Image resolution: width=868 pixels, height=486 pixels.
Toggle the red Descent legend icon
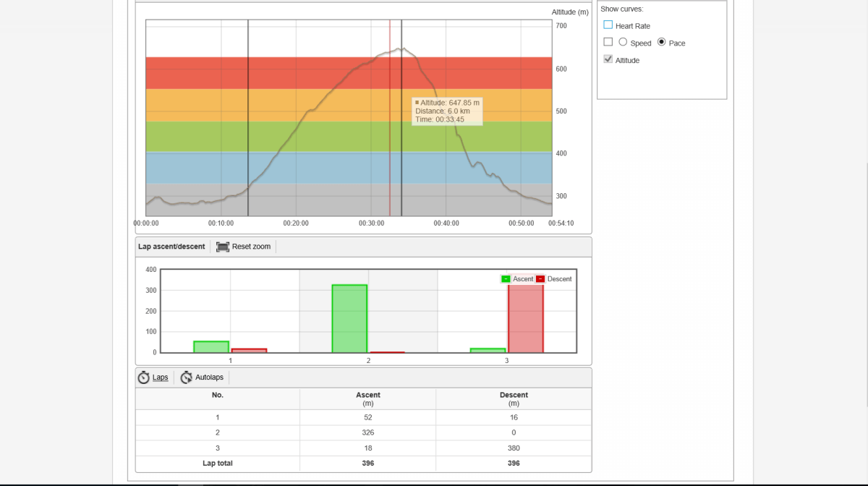coord(540,278)
